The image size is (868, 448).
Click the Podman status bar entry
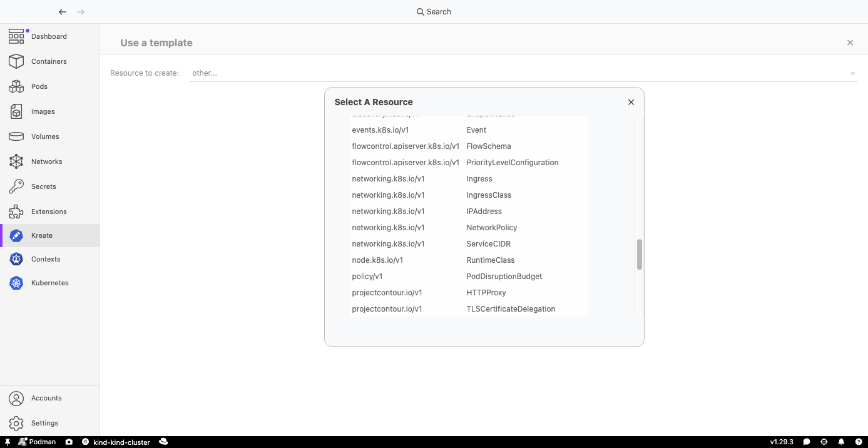tap(37, 442)
